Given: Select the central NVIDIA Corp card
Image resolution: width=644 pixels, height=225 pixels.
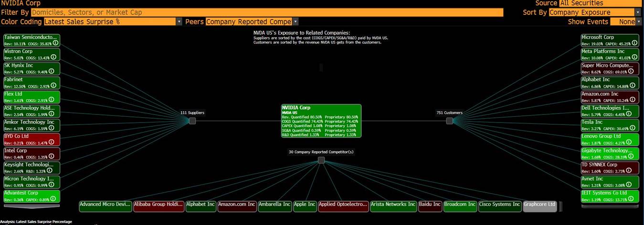Looking at the screenshot, I should (321, 121).
